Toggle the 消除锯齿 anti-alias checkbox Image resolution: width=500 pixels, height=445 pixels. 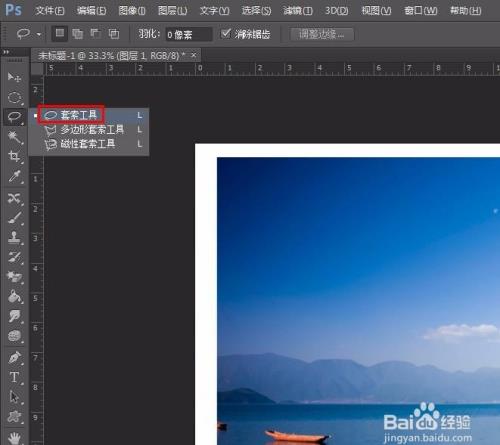(x=226, y=33)
